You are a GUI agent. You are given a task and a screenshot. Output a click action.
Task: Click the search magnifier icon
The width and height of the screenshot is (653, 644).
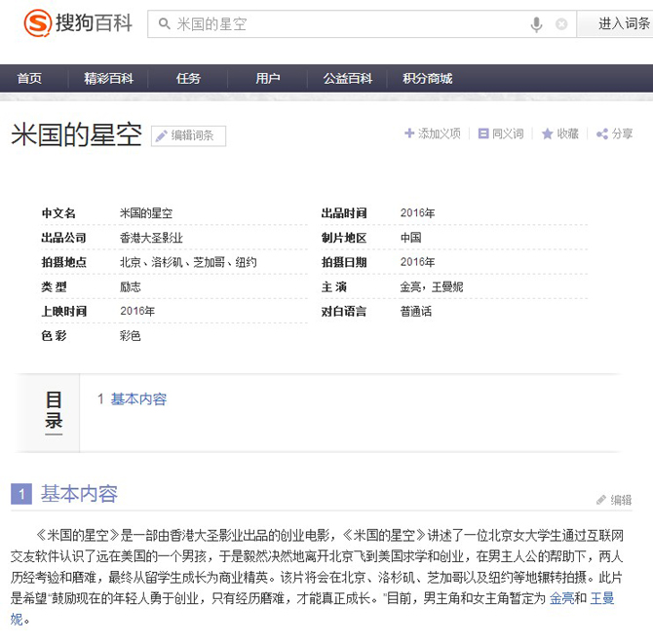click(x=162, y=24)
